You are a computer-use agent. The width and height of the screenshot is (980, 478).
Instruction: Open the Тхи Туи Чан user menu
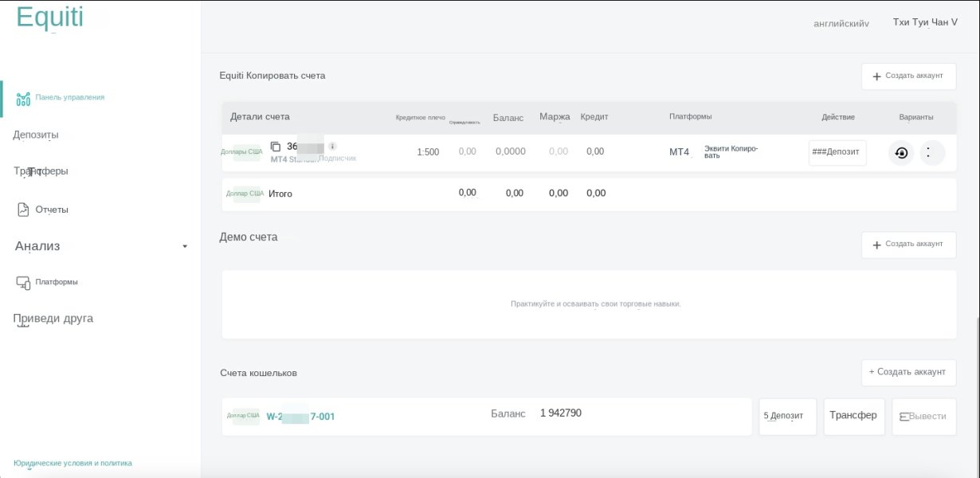[x=925, y=22]
